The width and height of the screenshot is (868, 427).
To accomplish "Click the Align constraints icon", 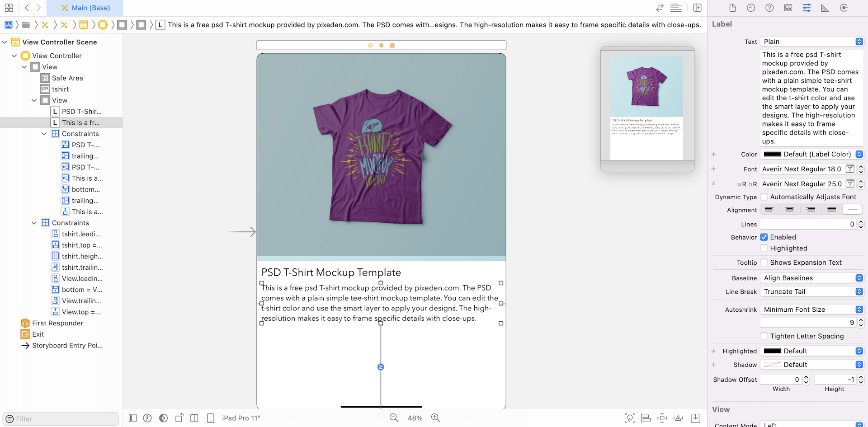I will [x=646, y=418].
